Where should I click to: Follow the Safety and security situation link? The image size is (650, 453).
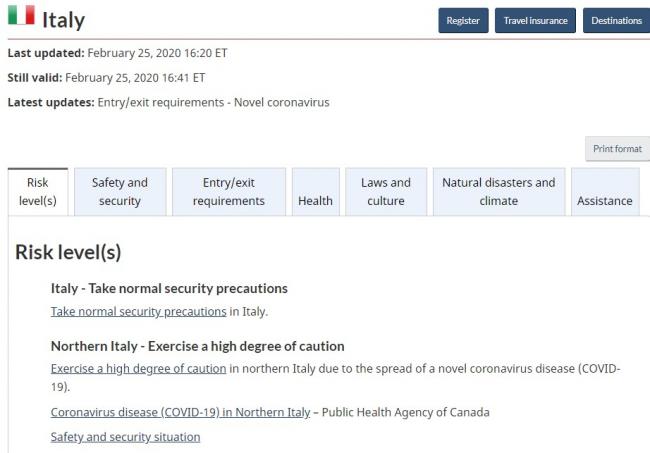[125, 437]
